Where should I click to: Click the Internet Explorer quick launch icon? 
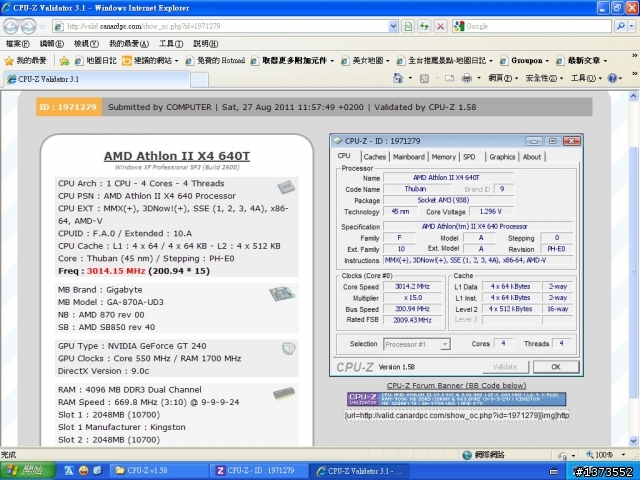click(97, 471)
